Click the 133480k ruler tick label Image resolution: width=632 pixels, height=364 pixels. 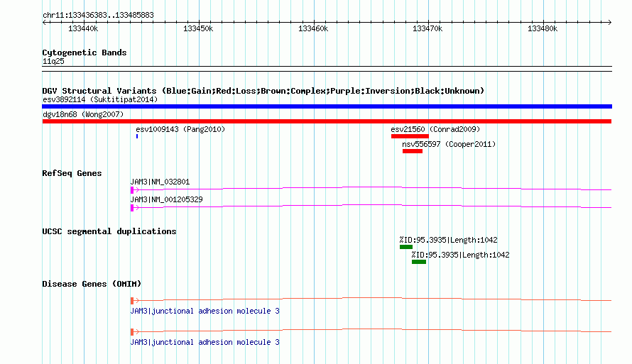pyautogui.click(x=543, y=29)
